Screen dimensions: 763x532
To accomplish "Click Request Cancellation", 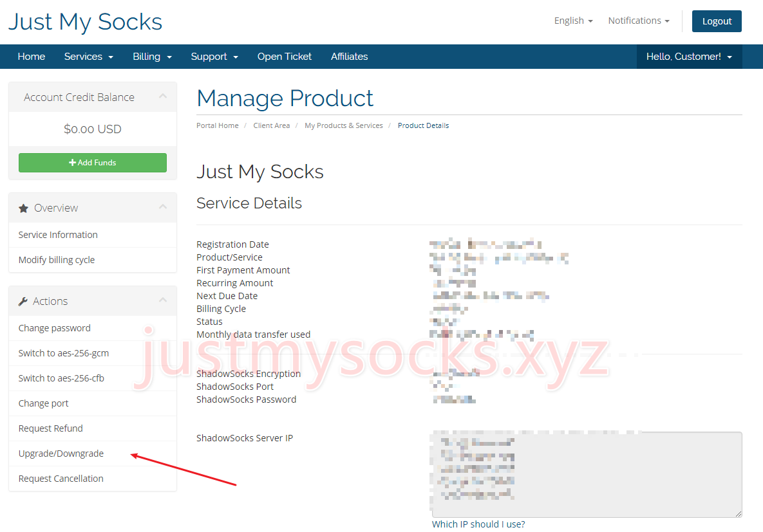I will (x=93, y=479).
